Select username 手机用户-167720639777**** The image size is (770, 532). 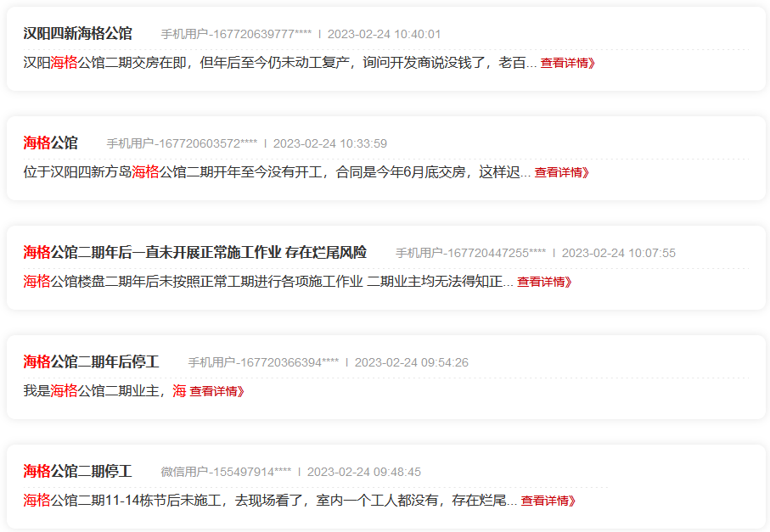(x=236, y=34)
